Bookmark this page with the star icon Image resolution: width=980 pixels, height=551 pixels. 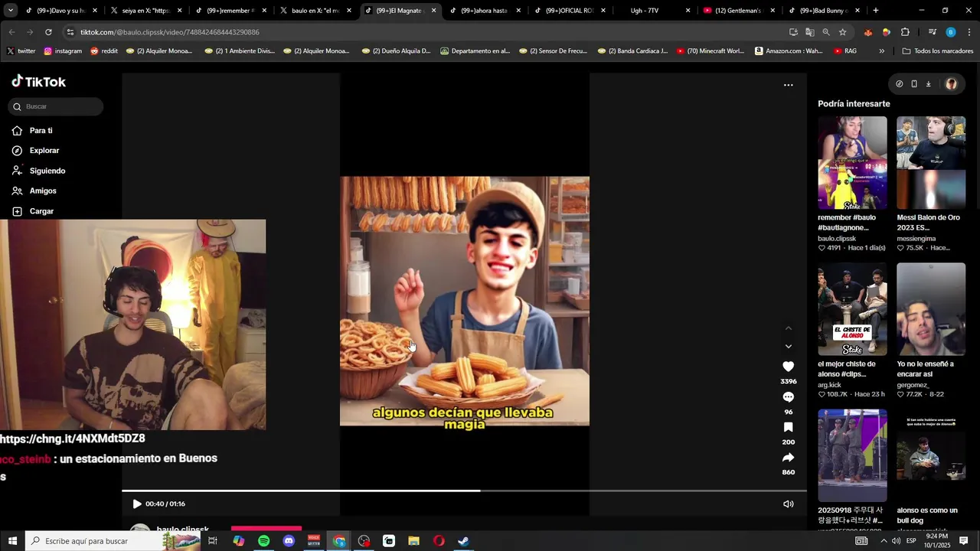click(x=842, y=32)
